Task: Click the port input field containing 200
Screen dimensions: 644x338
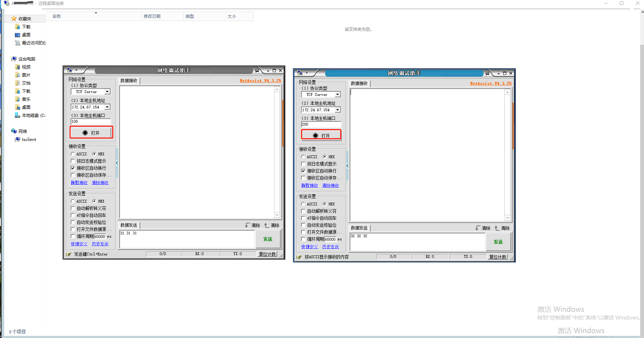Action: tap(321, 125)
